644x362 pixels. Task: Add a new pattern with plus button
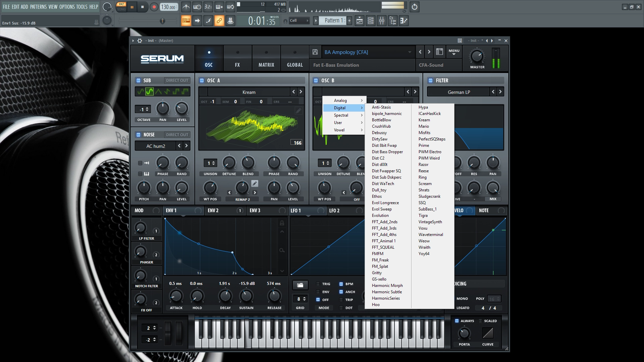349,21
